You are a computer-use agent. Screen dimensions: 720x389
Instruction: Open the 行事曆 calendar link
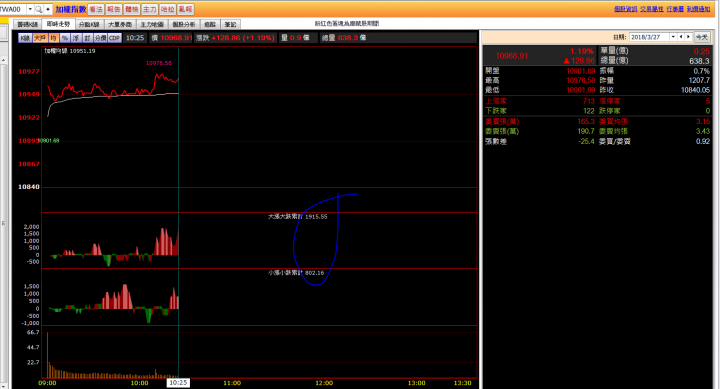[x=675, y=9]
